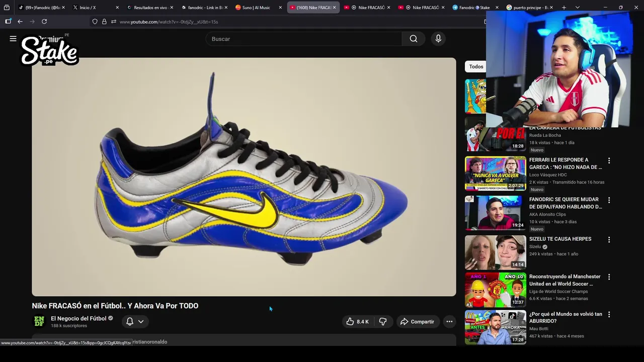Open options for Ferrari le responde video

click(609, 161)
